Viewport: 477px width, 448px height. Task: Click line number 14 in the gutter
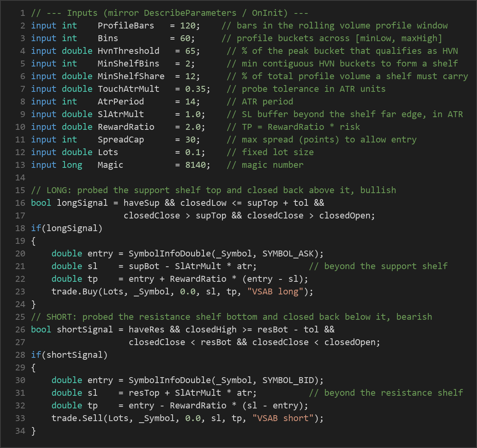coord(20,178)
